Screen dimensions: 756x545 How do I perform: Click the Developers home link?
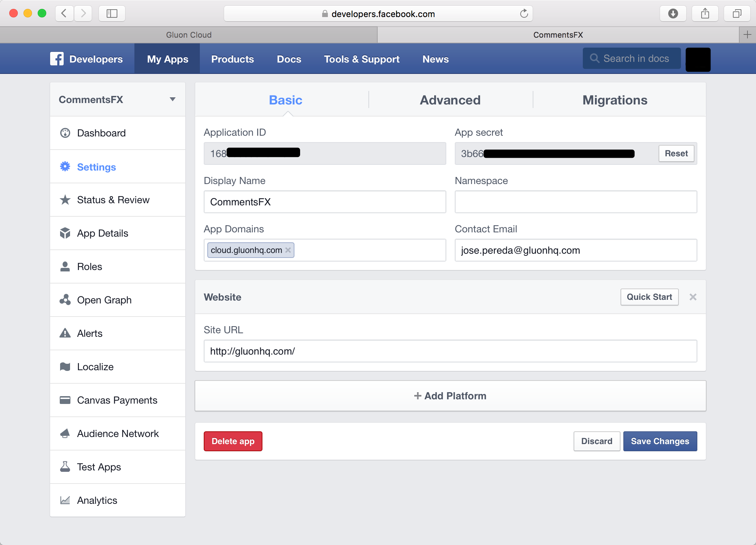pos(96,59)
